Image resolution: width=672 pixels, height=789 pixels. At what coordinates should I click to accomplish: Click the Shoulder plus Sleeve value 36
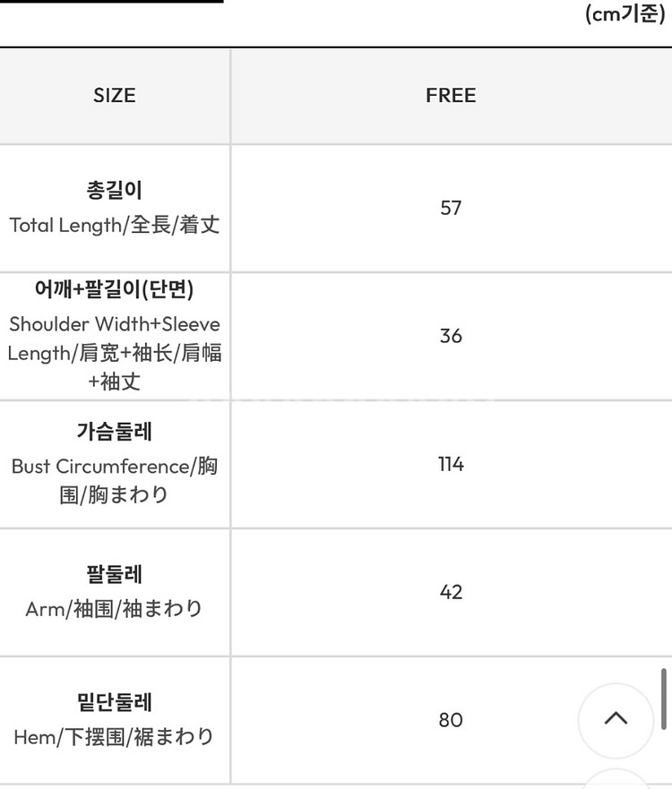click(x=451, y=336)
